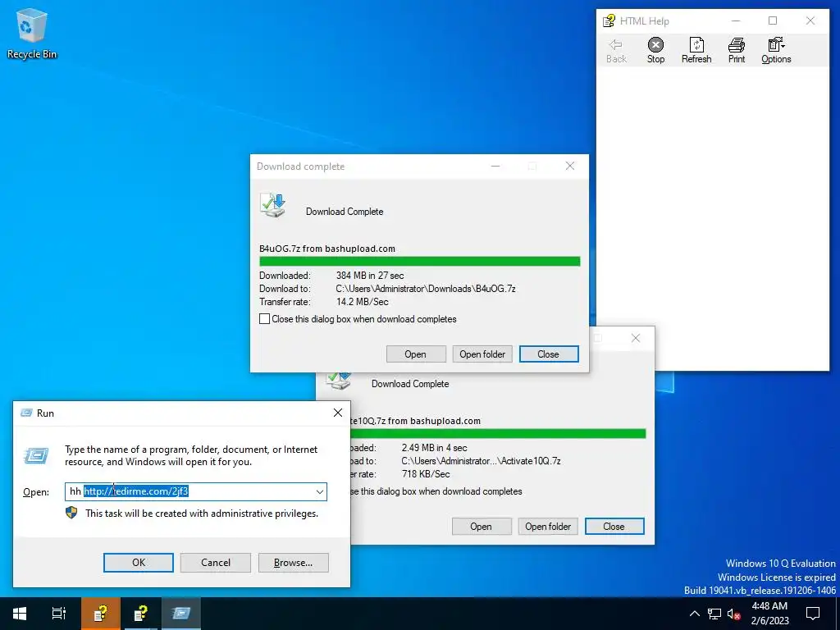Open the network tray icon
Viewport: 840px width, 630px height.
(x=714, y=614)
